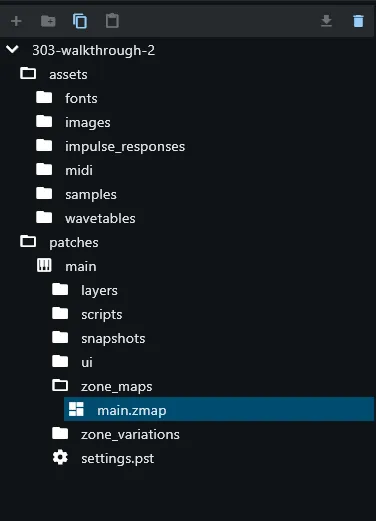This screenshot has height=521, width=376.
Task: Click the snapshots folder icon
Action: [x=60, y=338]
